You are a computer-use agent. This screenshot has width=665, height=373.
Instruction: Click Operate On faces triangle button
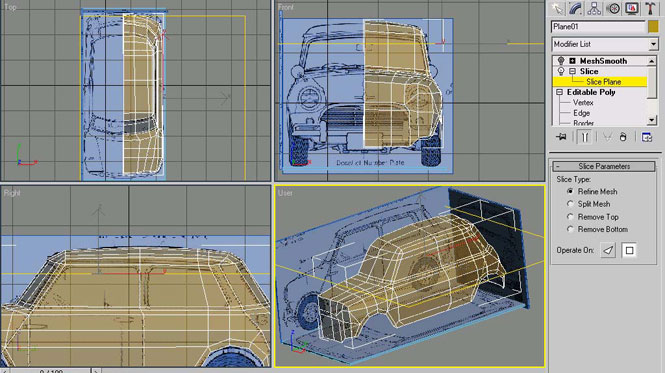[x=608, y=250]
